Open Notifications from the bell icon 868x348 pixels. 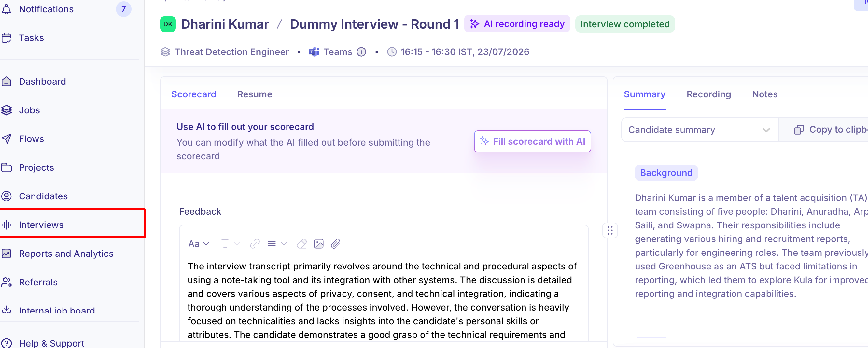click(7, 9)
